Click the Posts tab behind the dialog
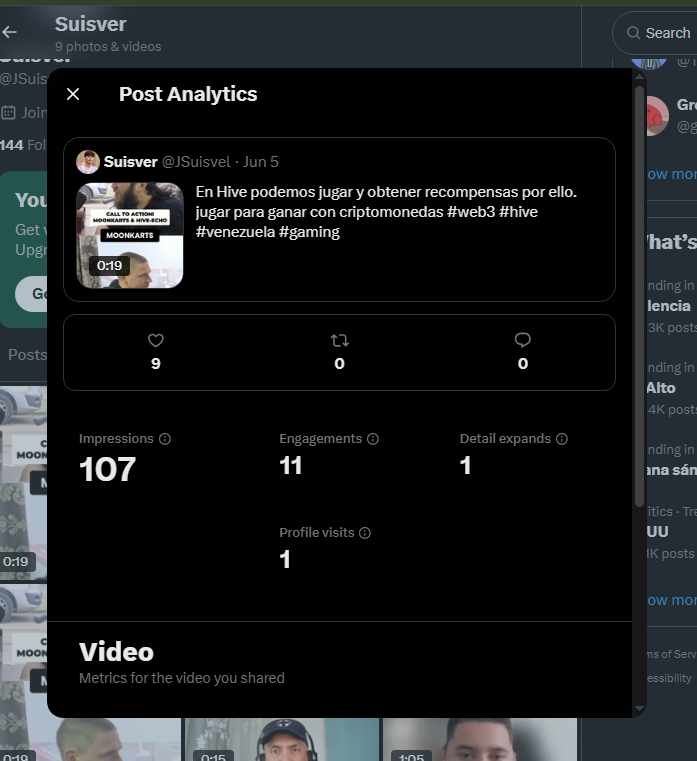 [27, 355]
